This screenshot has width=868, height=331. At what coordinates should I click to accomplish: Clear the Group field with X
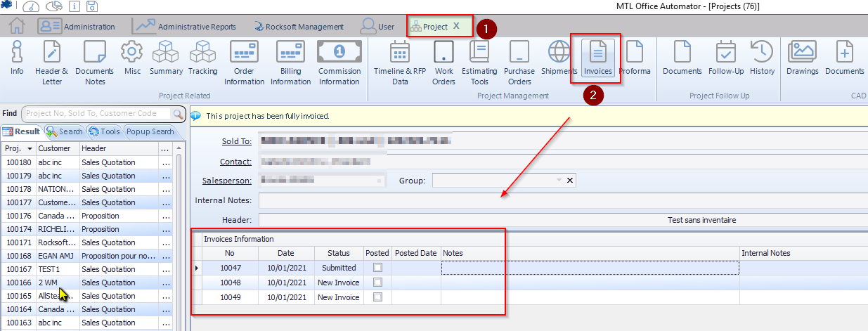coord(570,181)
